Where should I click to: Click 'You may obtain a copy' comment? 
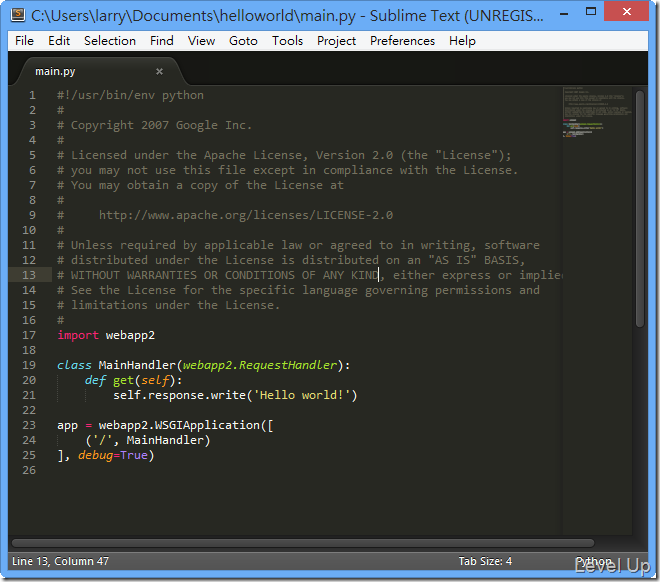(x=148, y=185)
